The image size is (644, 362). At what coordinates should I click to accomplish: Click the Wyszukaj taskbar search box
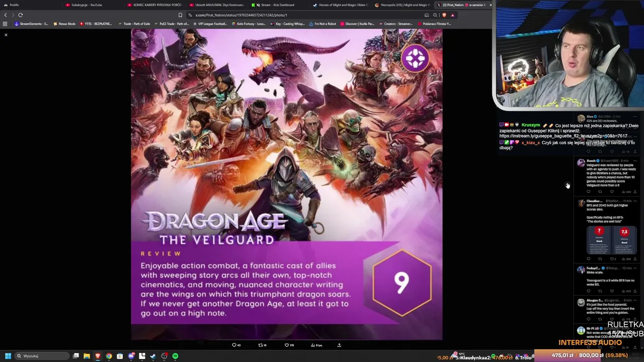(x=42, y=356)
